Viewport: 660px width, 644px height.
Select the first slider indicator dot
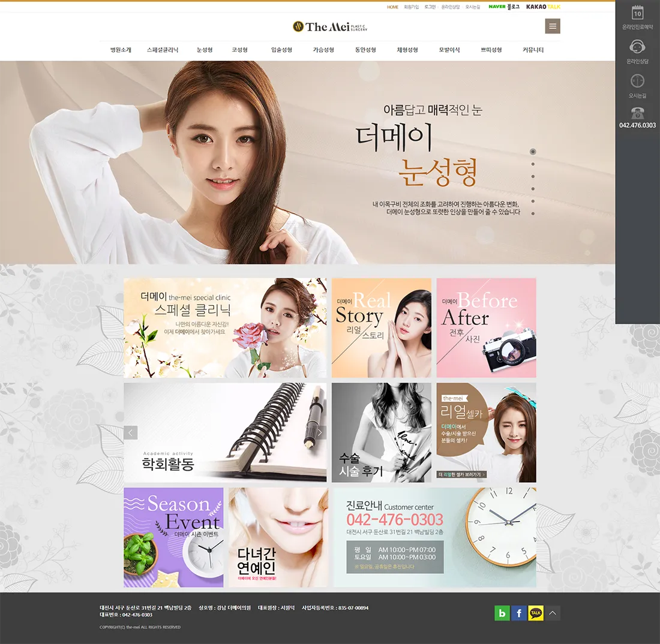point(533,152)
